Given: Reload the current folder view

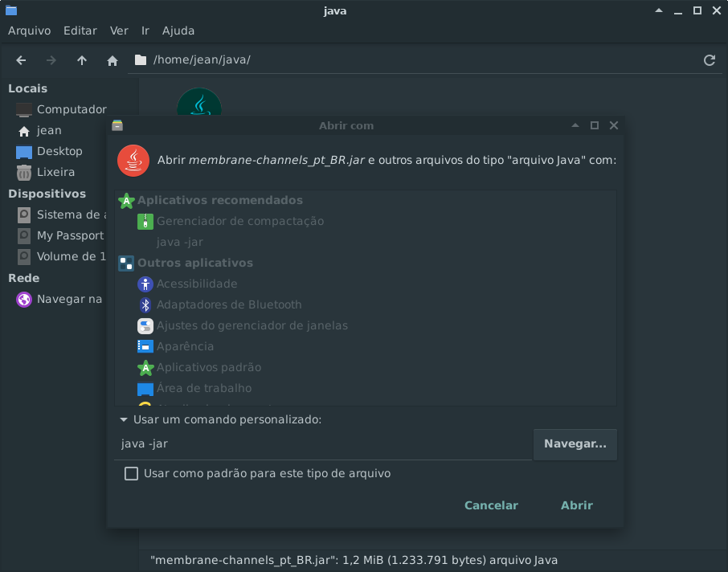Looking at the screenshot, I should (709, 60).
